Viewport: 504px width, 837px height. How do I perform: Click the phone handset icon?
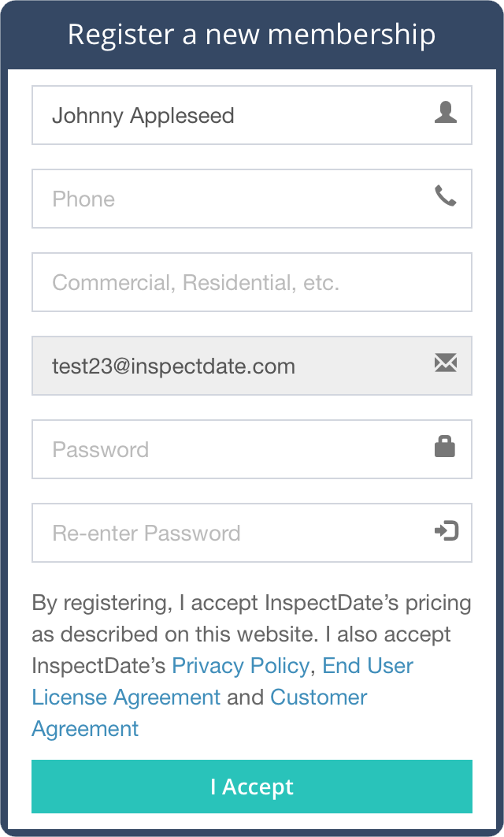[446, 196]
